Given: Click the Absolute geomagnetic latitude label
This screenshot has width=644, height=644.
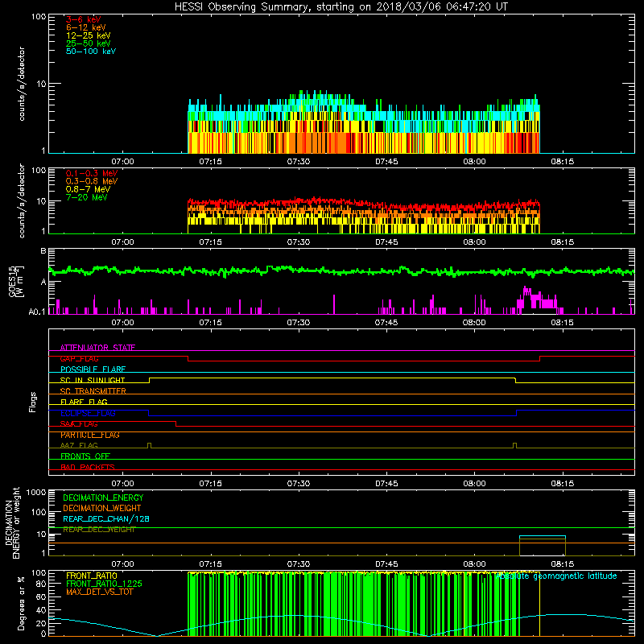Looking at the screenshot, I should (x=556, y=576).
